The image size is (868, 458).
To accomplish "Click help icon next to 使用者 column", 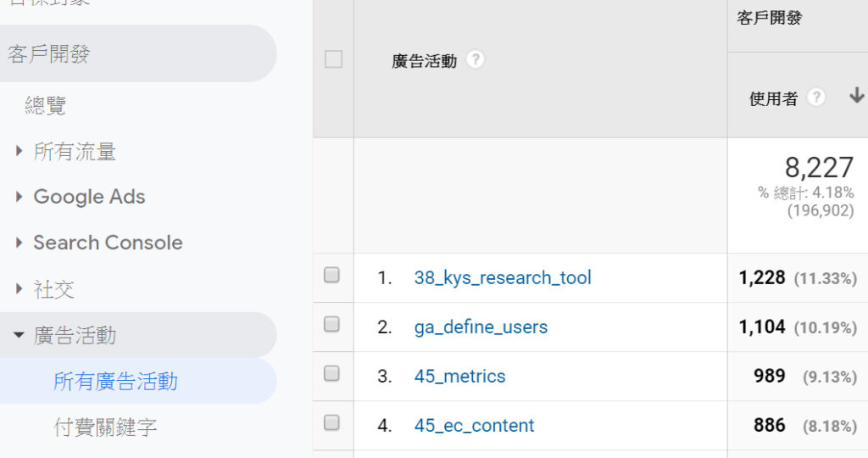I will pos(816,98).
